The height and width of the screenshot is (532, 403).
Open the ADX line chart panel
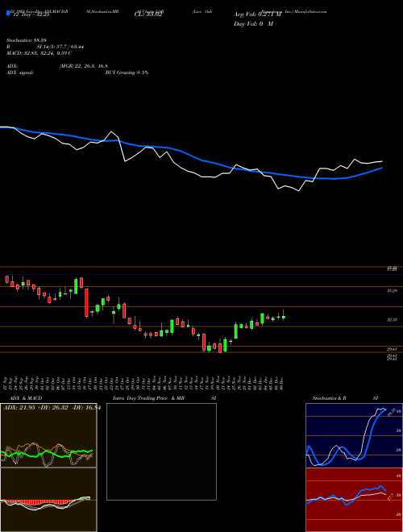pos(48,435)
